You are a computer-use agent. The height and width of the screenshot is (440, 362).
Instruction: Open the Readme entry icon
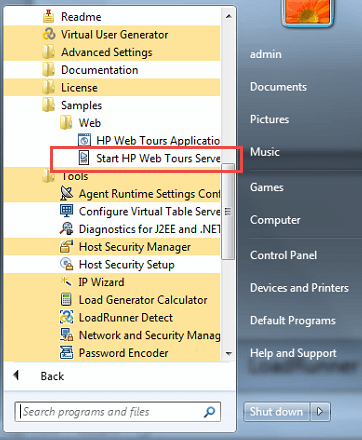tap(49, 16)
